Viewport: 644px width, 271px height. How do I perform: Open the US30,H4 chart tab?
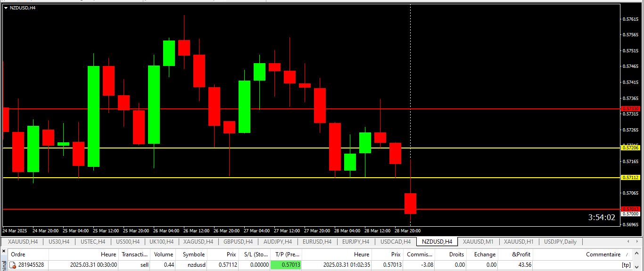coord(59,242)
